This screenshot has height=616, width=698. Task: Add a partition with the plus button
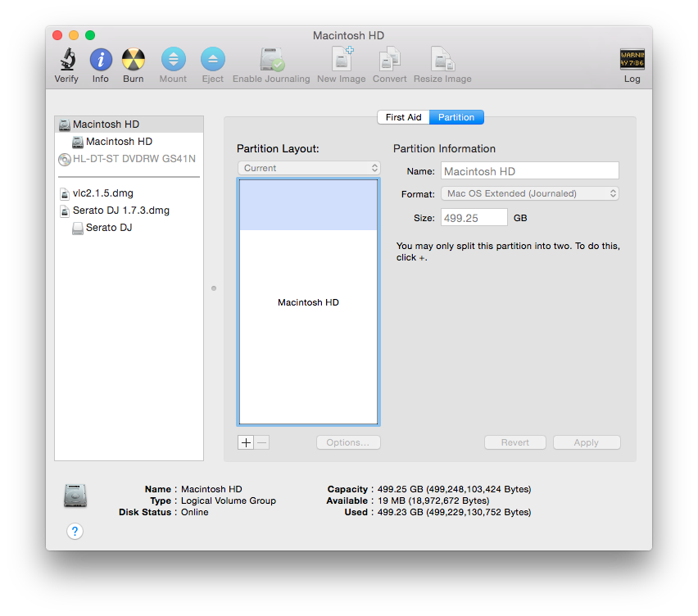tap(246, 442)
